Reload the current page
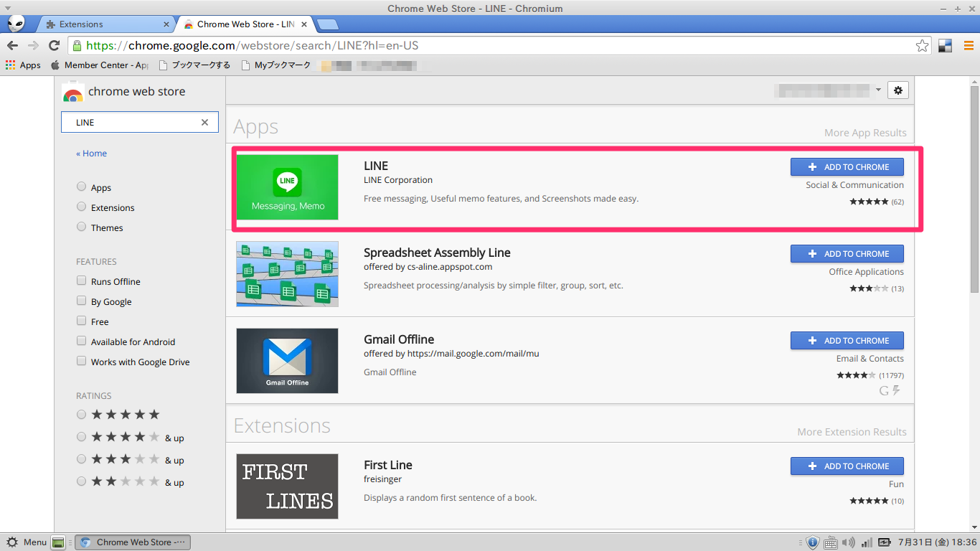 54,45
